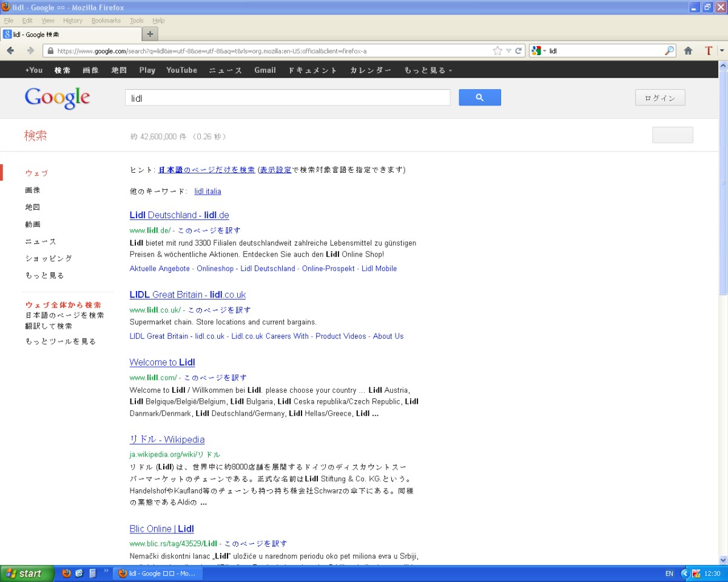
Task: Click the magnifier in Firefox search box
Action: point(669,51)
